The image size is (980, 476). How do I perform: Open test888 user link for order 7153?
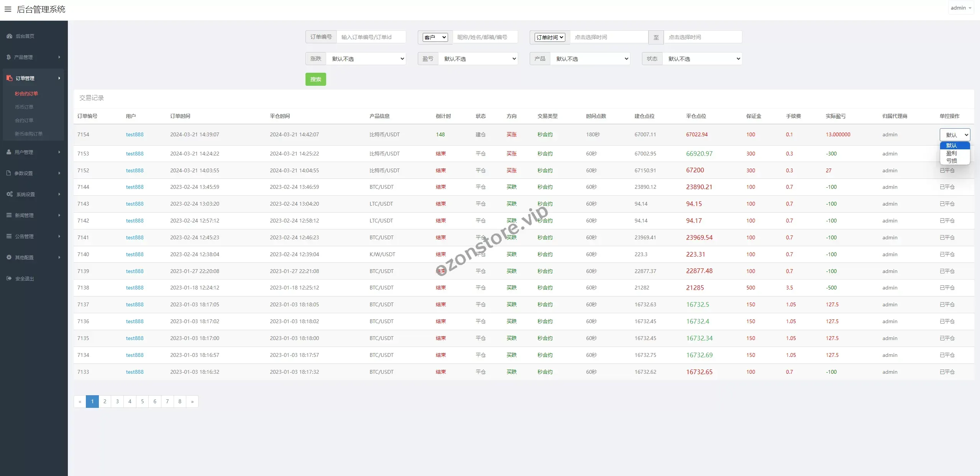click(135, 154)
